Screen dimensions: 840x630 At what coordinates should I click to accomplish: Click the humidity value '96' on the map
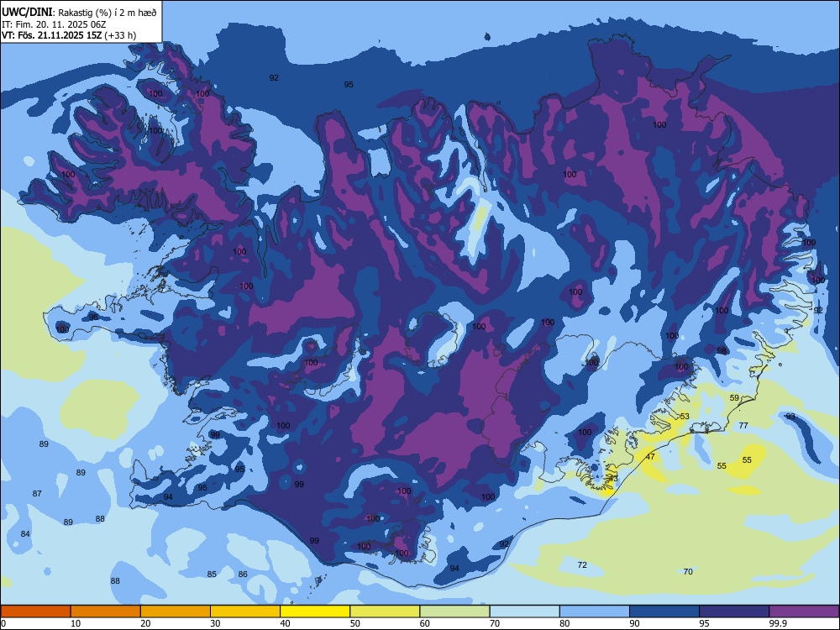[x=93, y=318]
